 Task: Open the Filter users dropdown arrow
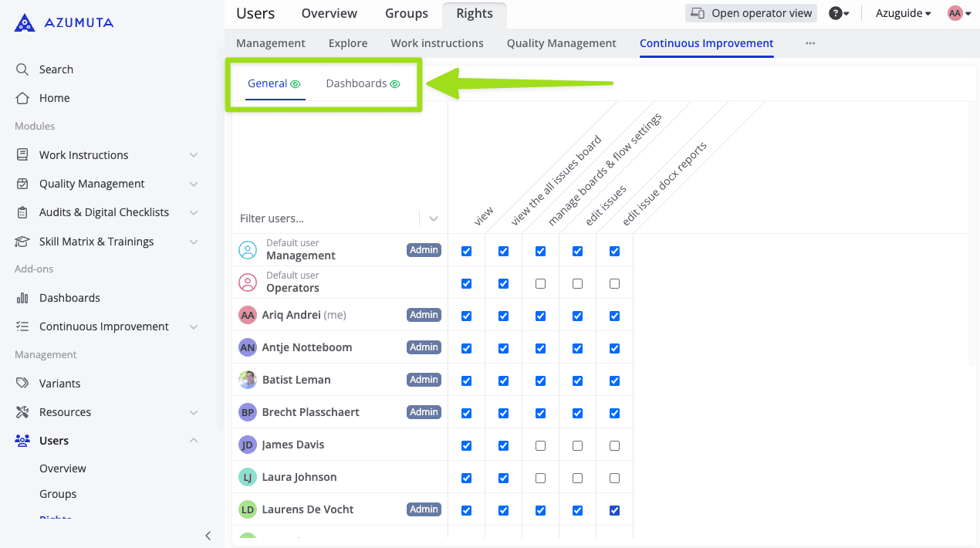434,218
